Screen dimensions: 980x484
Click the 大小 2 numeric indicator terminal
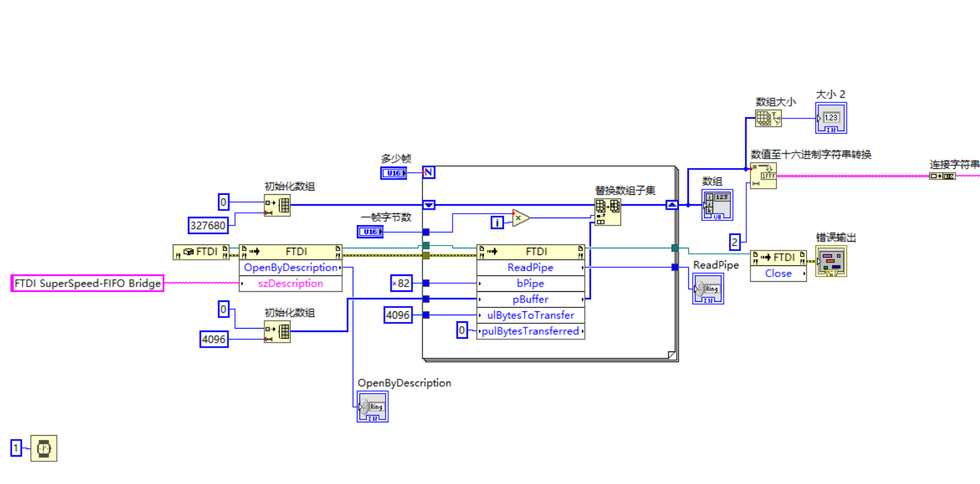831,118
